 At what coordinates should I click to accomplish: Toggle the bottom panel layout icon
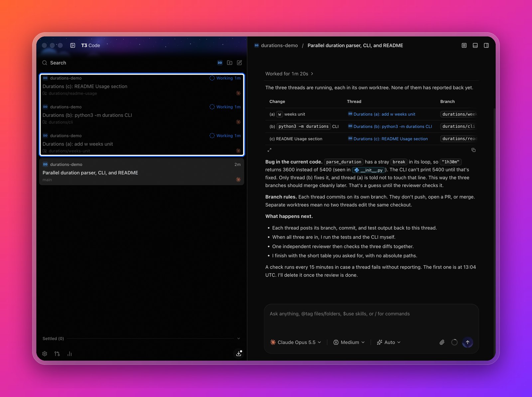pyautogui.click(x=475, y=45)
